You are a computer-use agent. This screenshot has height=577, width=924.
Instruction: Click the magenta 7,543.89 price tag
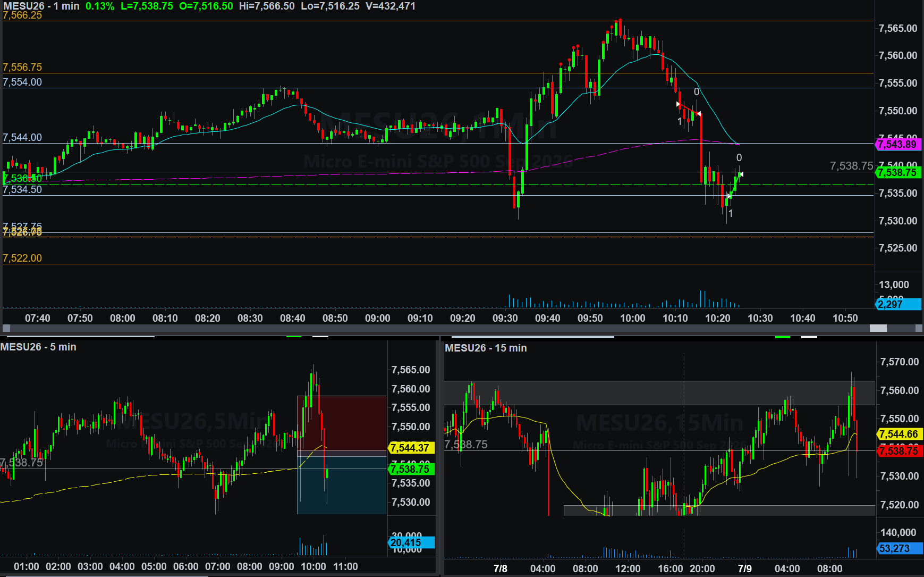[x=898, y=144]
